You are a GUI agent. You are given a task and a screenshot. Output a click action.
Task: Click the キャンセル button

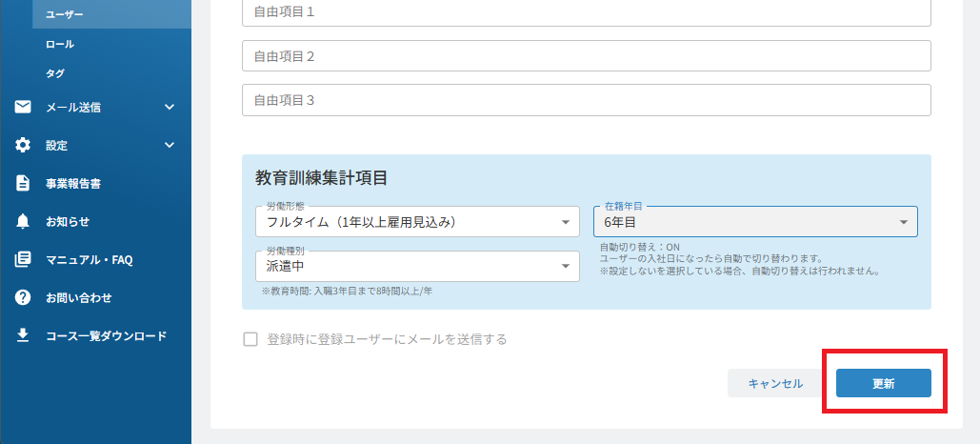[x=775, y=383]
